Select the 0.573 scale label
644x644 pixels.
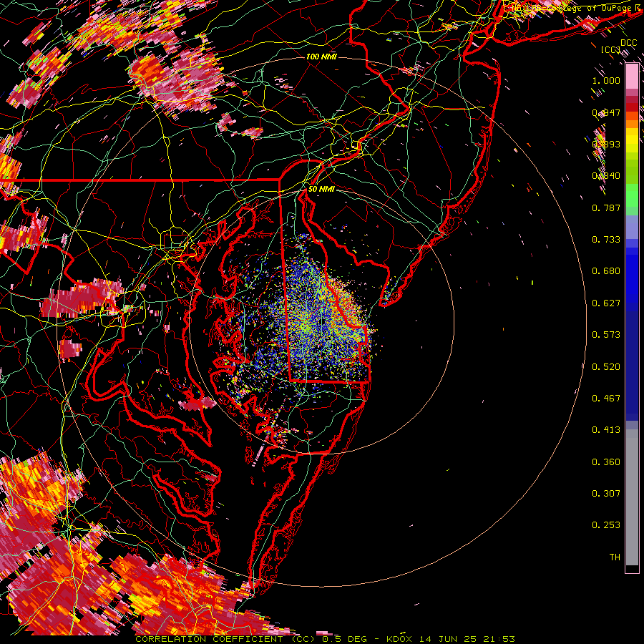pos(606,335)
